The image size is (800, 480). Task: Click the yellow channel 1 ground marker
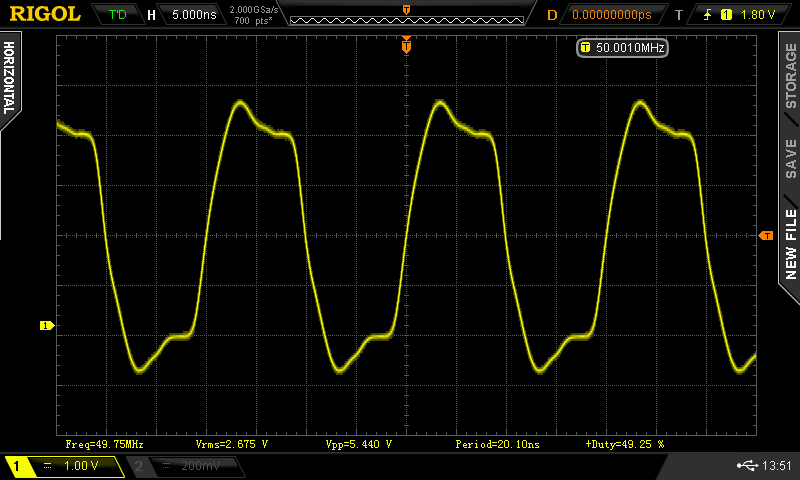coord(45,326)
